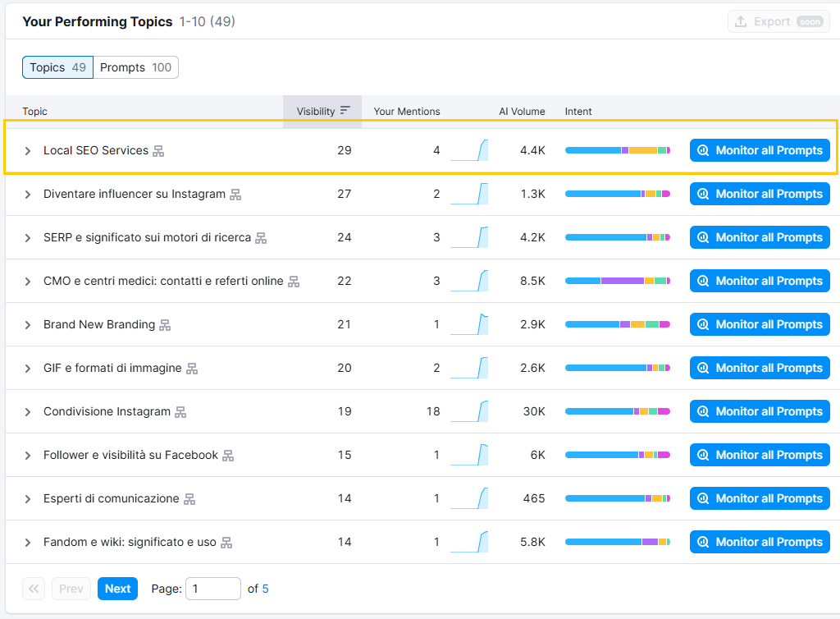Expand the GIF e formati di immagine row
The width and height of the screenshot is (840, 619).
(28, 369)
